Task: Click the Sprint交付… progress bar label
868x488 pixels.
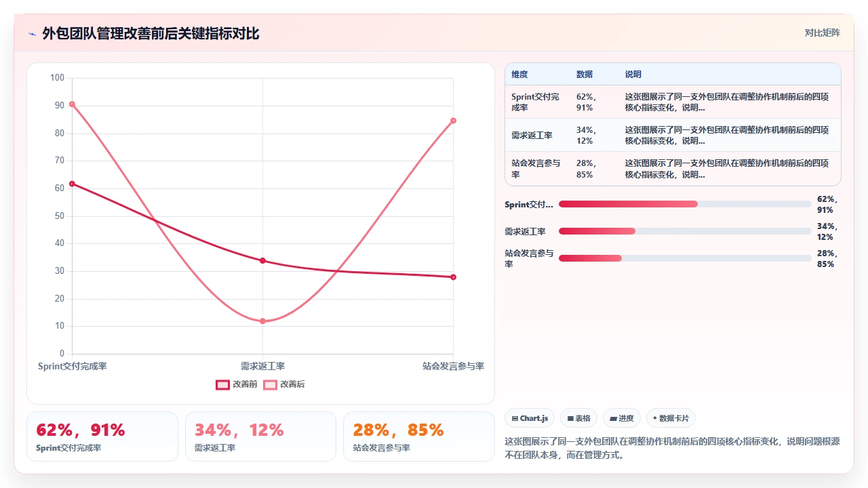Action: click(529, 204)
